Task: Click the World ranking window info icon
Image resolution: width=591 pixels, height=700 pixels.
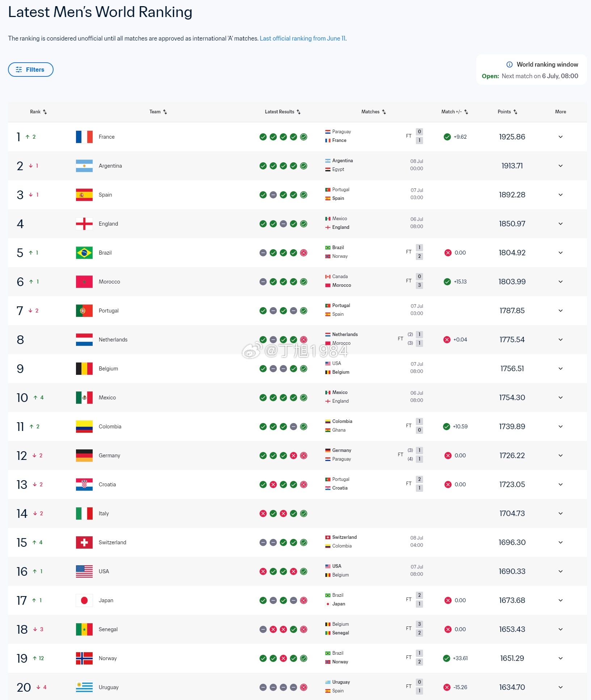Action: tap(509, 64)
